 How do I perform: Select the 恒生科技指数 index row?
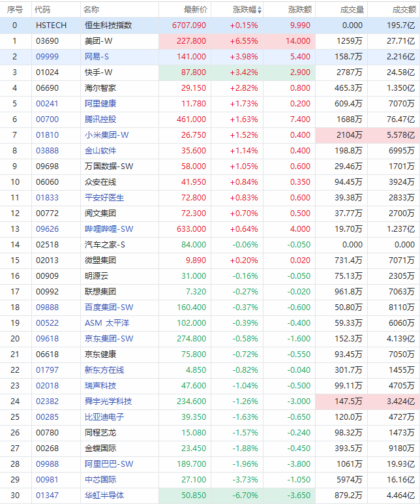tap(210, 25)
